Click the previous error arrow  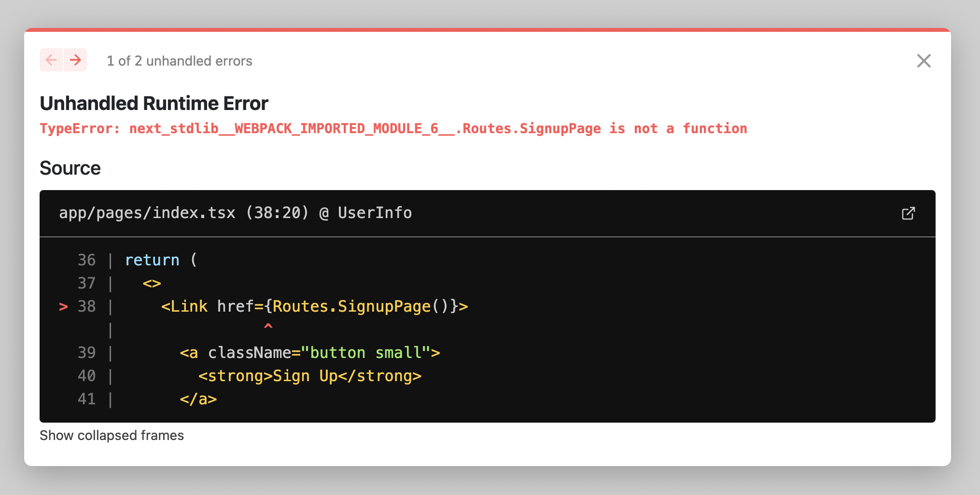point(51,60)
